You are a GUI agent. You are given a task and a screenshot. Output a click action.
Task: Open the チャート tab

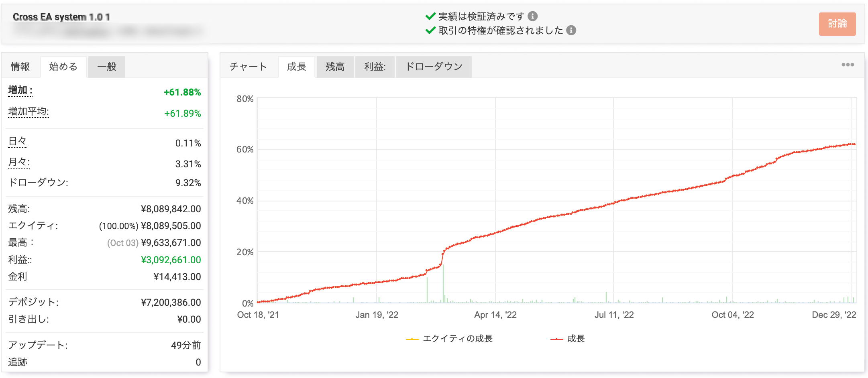(x=249, y=67)
